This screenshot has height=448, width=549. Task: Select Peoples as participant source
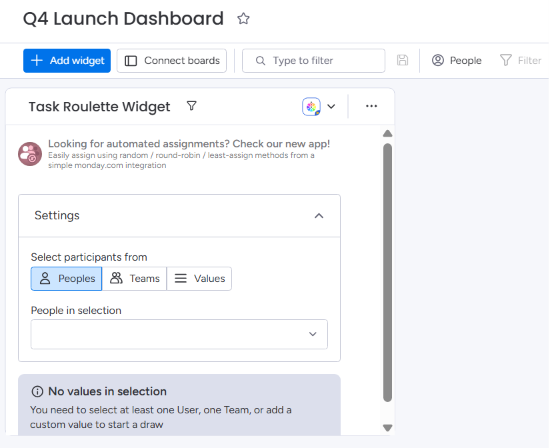pyautogui.click(x=67, y=279)
